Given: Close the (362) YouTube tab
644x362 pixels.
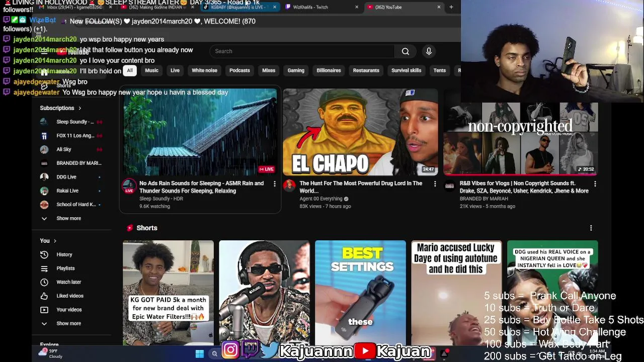Looking at the screenshot, I should [x=439, y=7].
